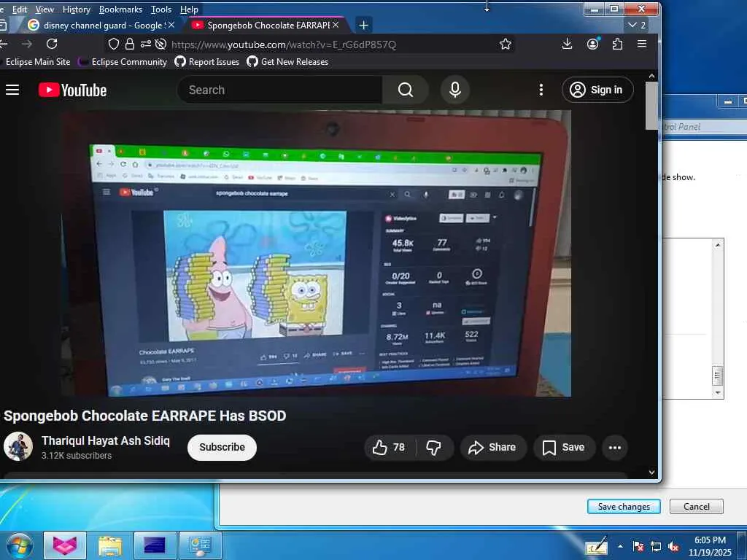The width and height of the screenshot is (747, 560).
Task: Reload the page with the refresh icon
Action: coord(52,44)
